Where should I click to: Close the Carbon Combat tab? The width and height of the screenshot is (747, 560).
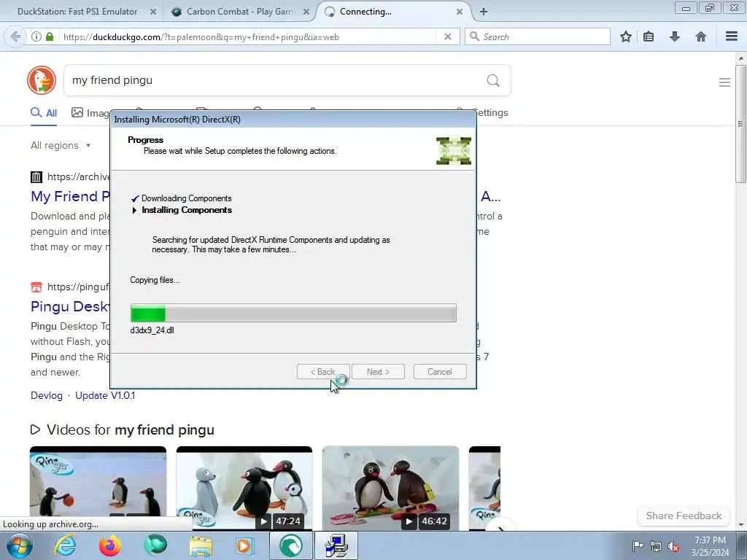coord(306,12)
